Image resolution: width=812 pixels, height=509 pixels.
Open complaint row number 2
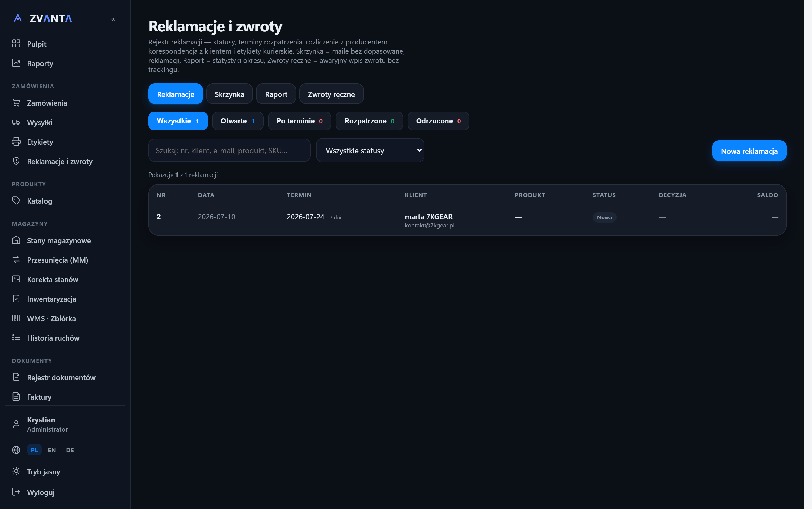[467, 220]
